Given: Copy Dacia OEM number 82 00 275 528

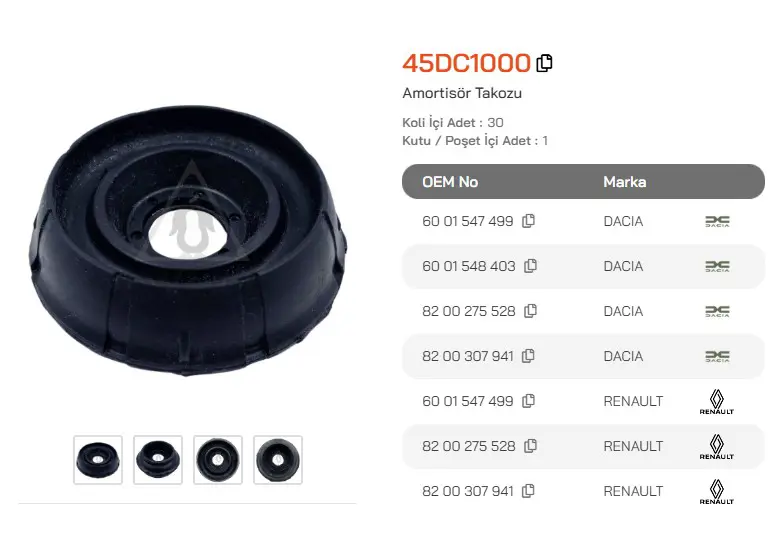Looking at the screenshot, I should (x=531, y=311).
